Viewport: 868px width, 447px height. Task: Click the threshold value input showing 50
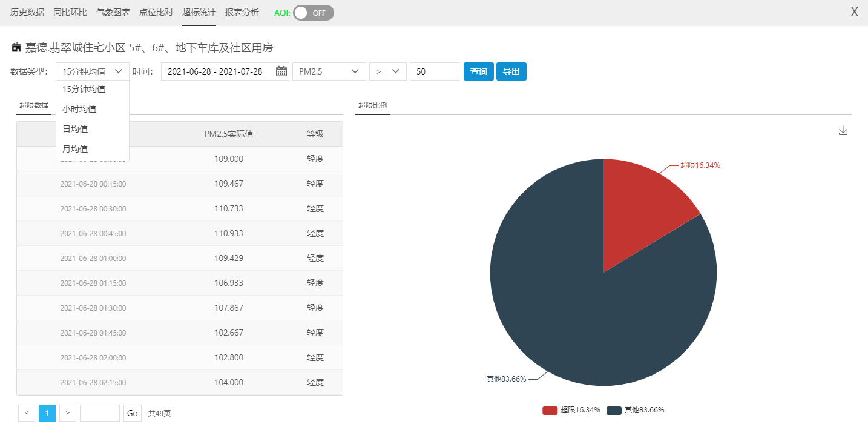(434, 71)
